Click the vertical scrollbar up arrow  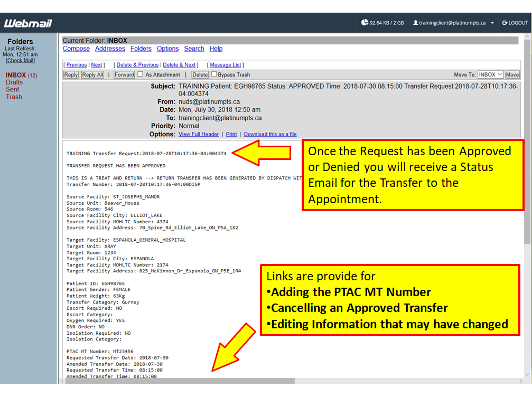point(527,37)
